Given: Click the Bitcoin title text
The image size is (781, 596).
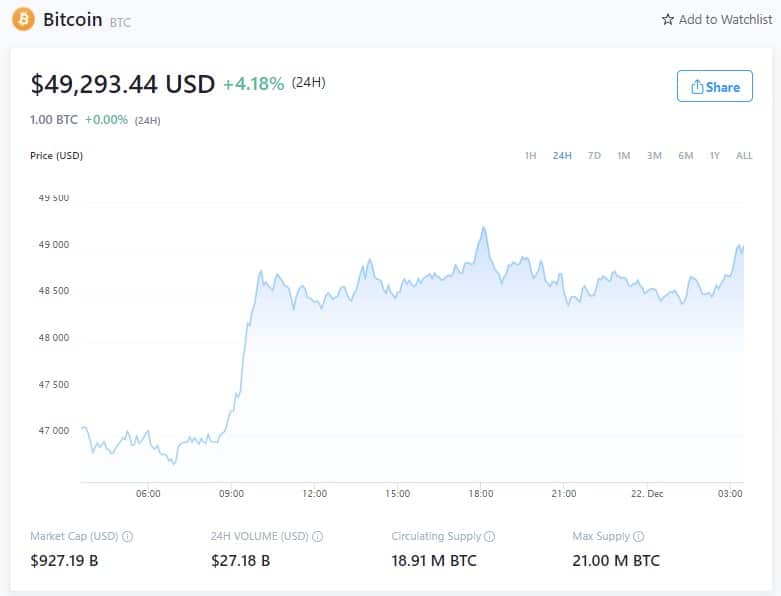Looking at the screenshot, I should (x=73, y=19).
